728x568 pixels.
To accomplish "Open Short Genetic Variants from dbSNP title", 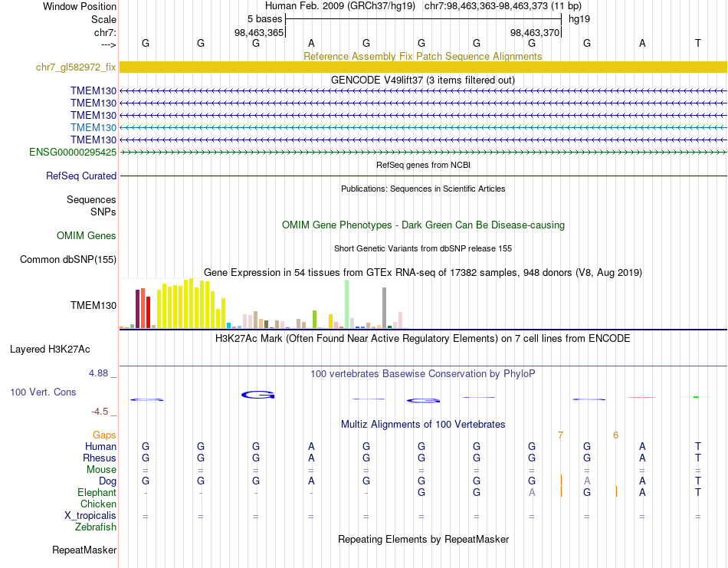I will coord(423,248).
